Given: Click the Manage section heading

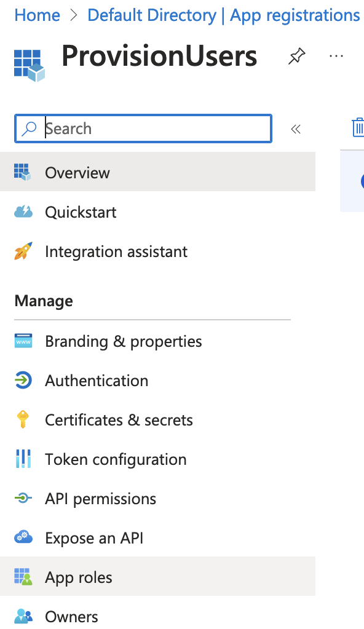Looking at the screenshot, I should click(x=44, y=301).
